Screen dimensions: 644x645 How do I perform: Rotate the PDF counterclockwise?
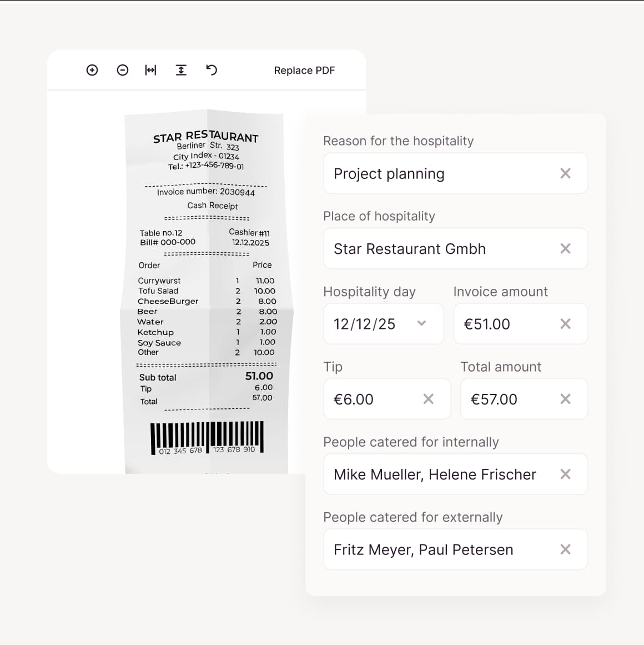click(212, 70)
